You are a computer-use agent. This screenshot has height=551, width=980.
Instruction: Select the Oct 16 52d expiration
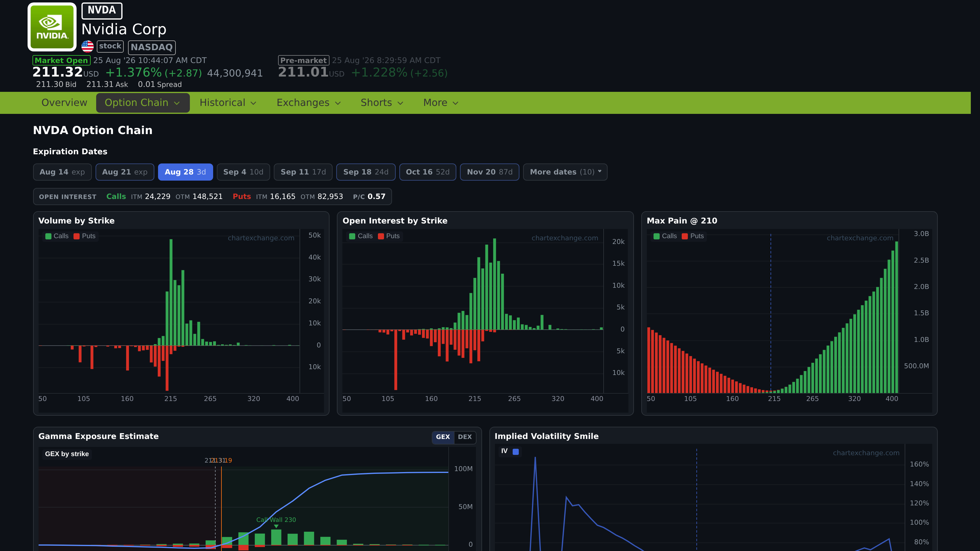click(x=428, y=172)
